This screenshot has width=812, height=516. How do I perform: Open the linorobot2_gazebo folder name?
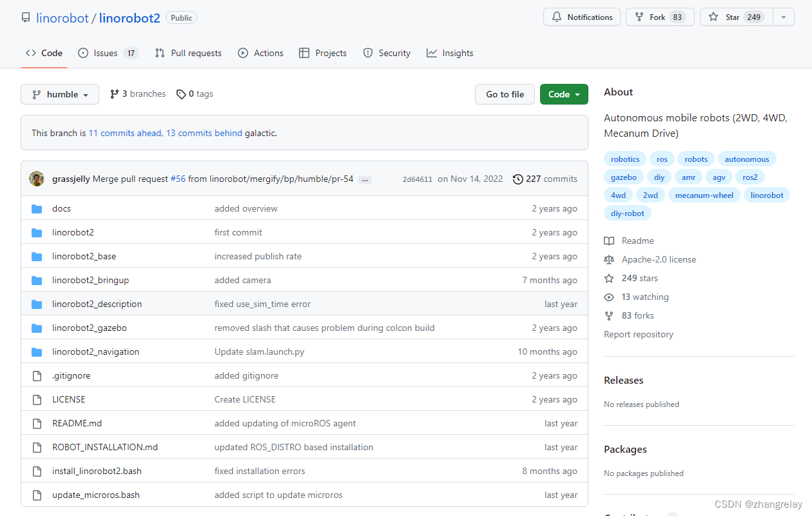(x=90, y=328)
